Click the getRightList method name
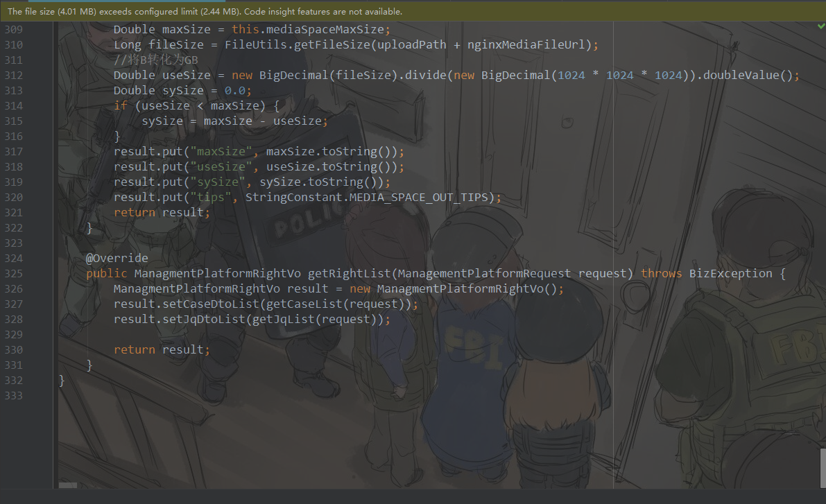Image resolution: width=826 pixels, height=504 pixels. point(350,273)
